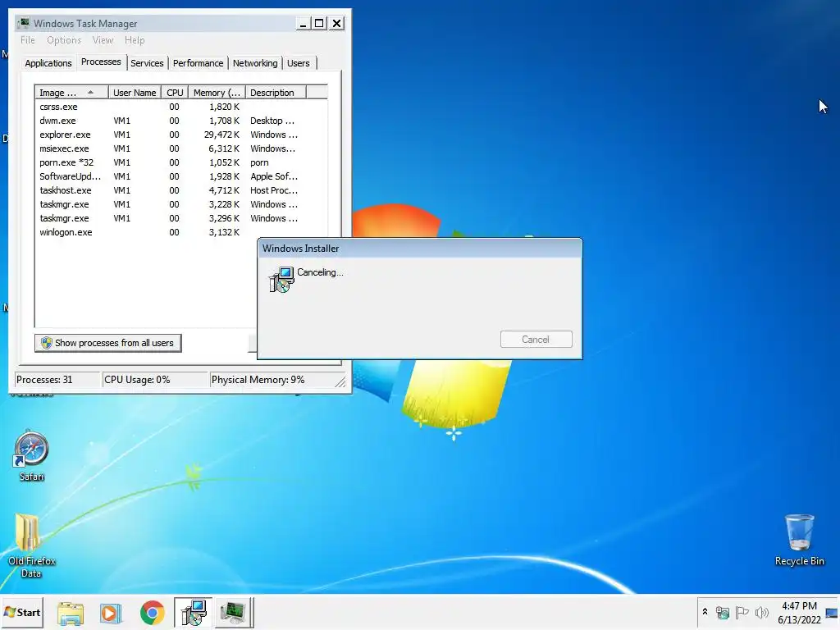Open the Options menu

tap(64, 40)
